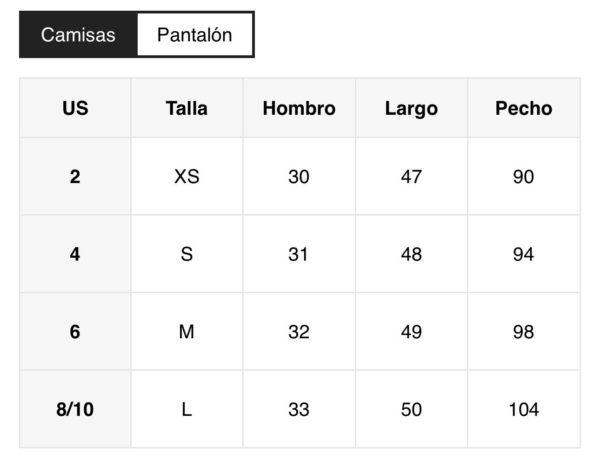Click the Pecho value 104 cell

[523, 409]
